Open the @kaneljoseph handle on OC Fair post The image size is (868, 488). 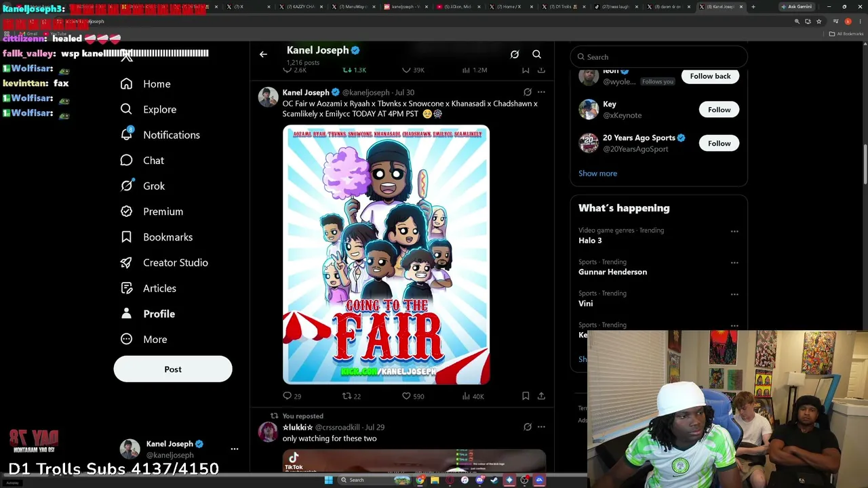coord(366,92)
